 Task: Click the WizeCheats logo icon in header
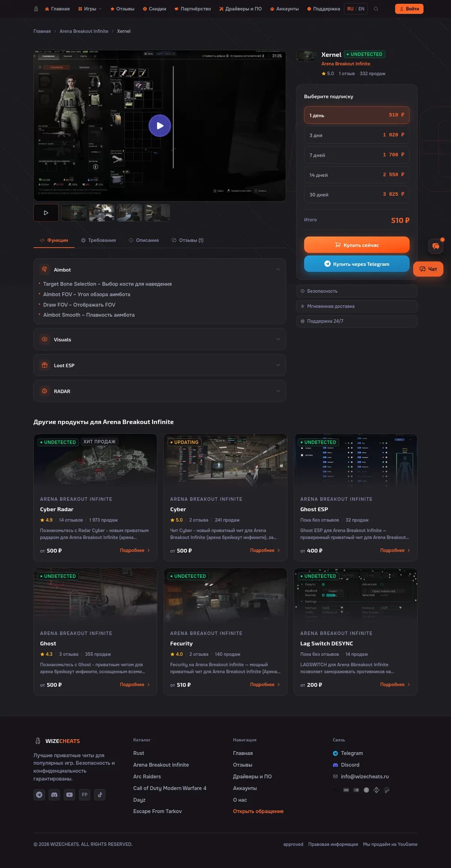coord(36,9)
